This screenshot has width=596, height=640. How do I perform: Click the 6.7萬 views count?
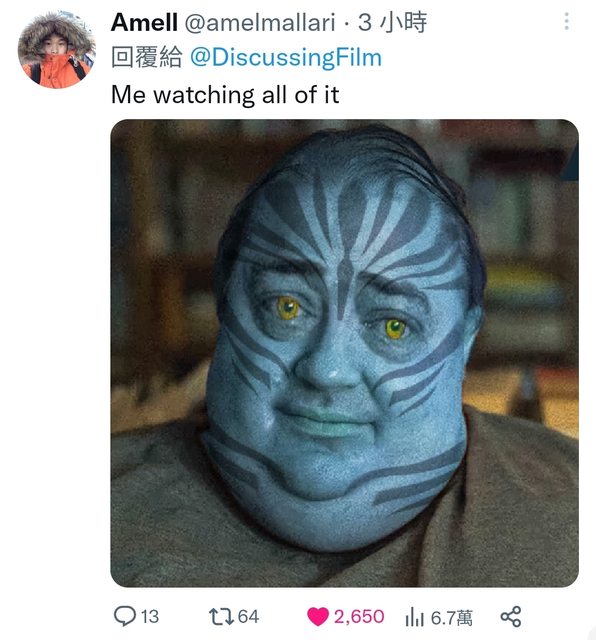click(x=451, y=617)
